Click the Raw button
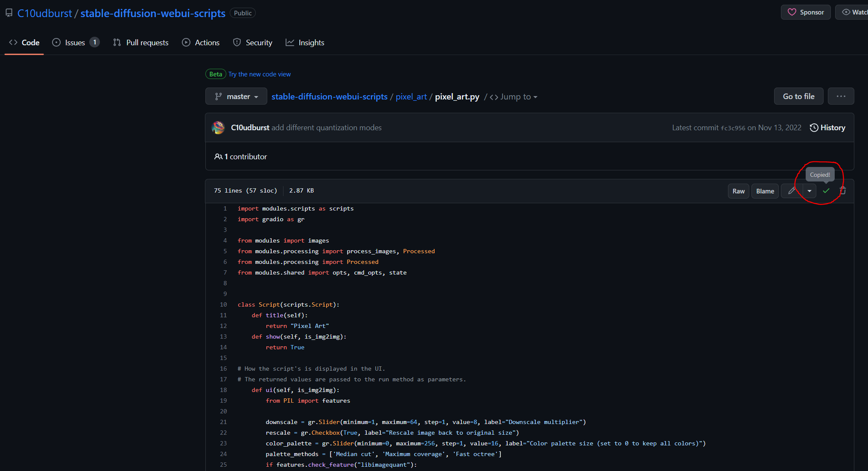The width and height of the screenshot is (868, 471). coord(738,191)
